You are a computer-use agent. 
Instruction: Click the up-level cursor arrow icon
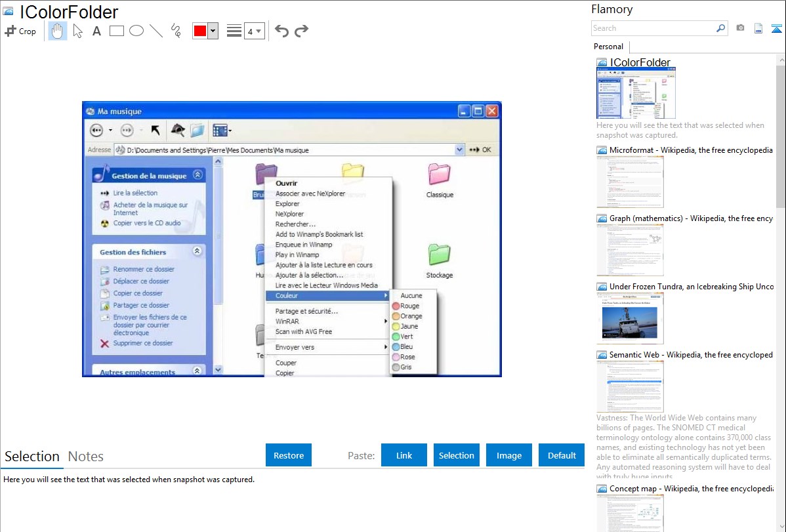pos(155,131)
